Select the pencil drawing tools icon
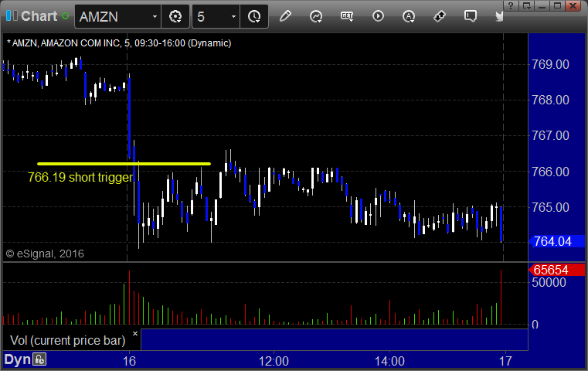Screen dimensions: 588x371 [x=285, y=16]
